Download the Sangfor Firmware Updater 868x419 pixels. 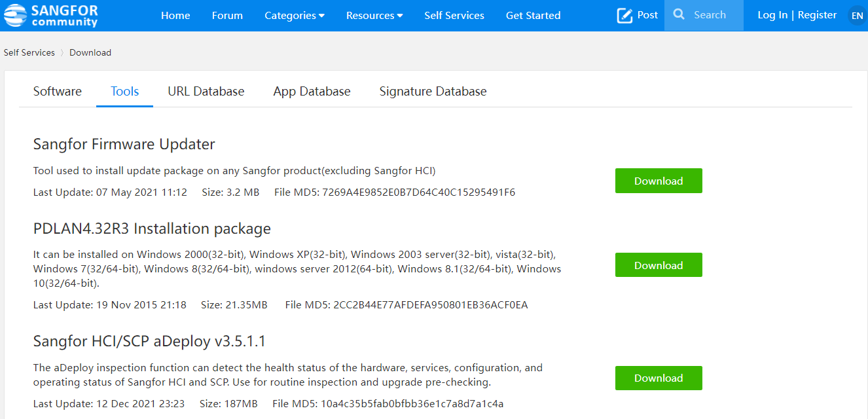click(658, 181)
